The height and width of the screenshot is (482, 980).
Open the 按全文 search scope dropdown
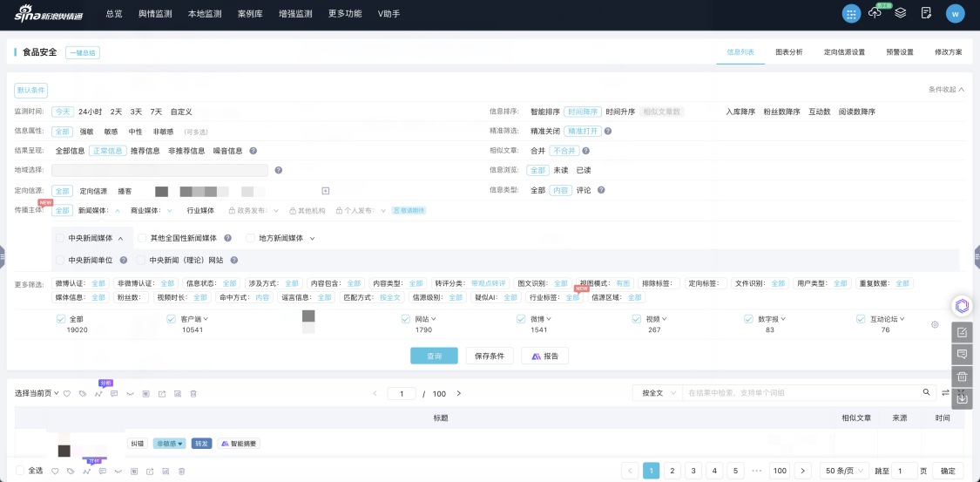(656, 393)
